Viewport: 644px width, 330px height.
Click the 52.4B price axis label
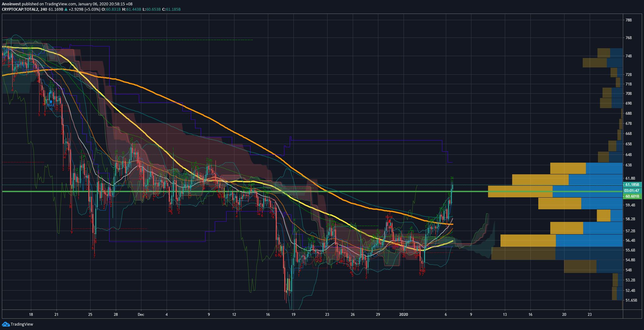click(x=630, y=291)
